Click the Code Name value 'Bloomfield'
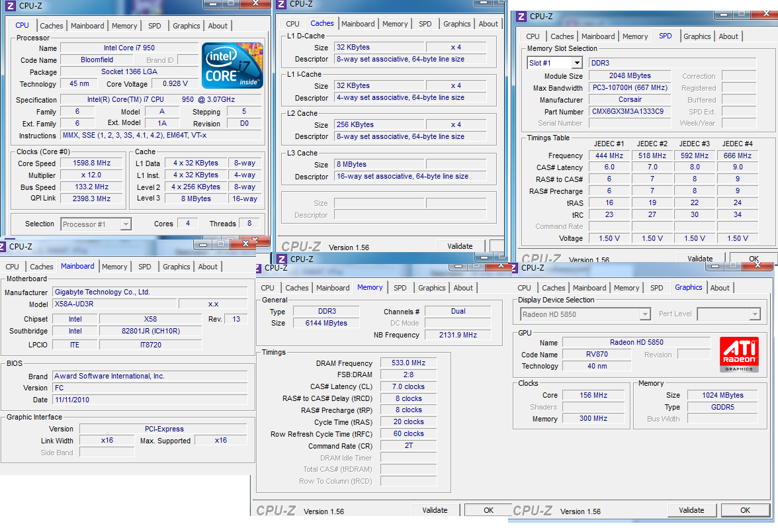The width and height of the screenshot is (778, 532). (97, 60)
